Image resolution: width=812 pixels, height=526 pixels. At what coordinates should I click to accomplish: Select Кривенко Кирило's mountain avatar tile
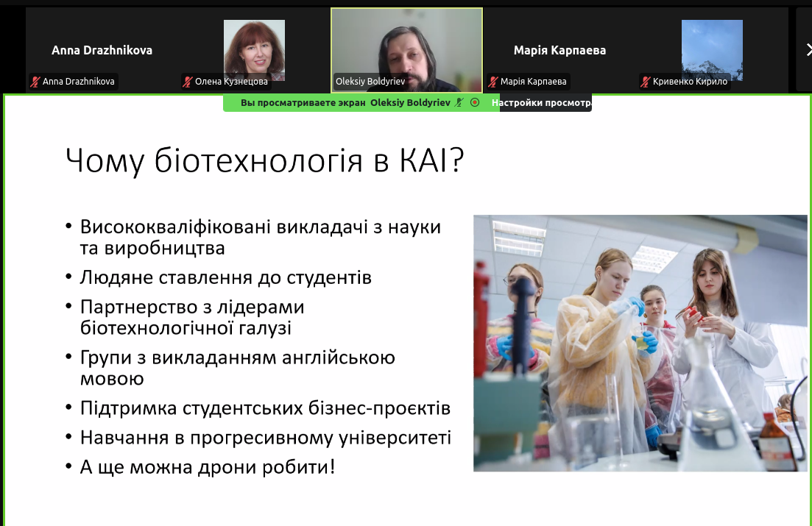coord(712,50)
